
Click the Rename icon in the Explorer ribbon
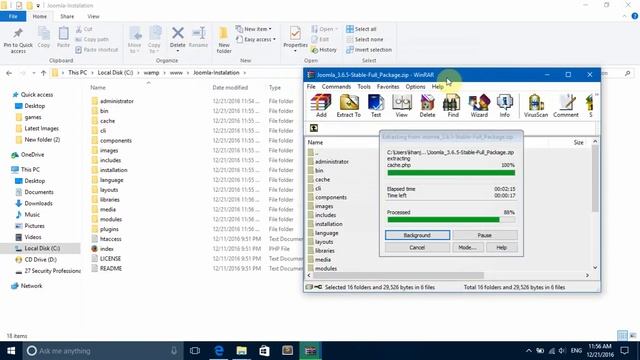pyautogui.click(x=198, y=37)
